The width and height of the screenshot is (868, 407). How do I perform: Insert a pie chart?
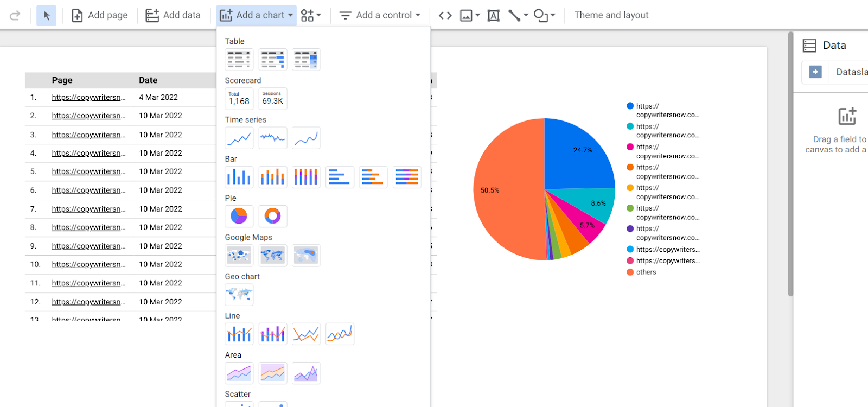pyautogui.click(x=239, y=216)
